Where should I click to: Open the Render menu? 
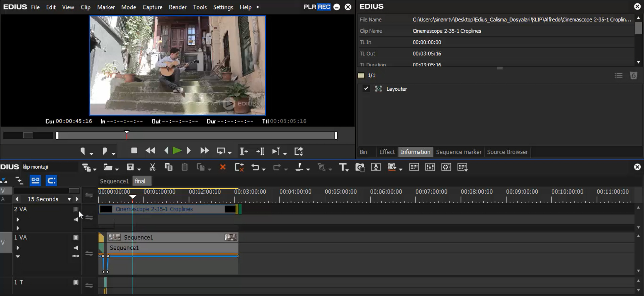177,7
